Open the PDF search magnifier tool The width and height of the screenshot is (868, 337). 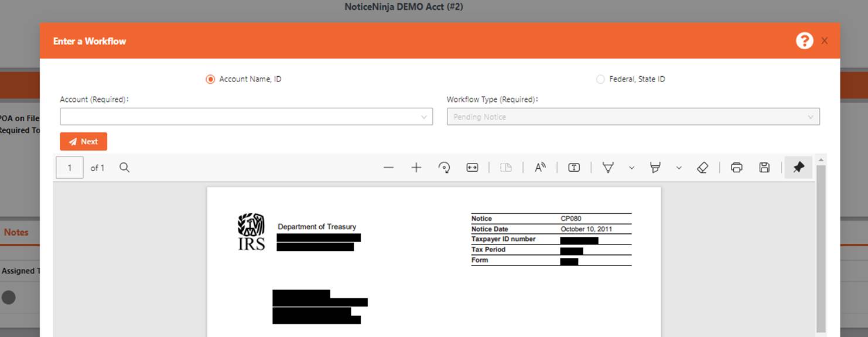[124, 168]
